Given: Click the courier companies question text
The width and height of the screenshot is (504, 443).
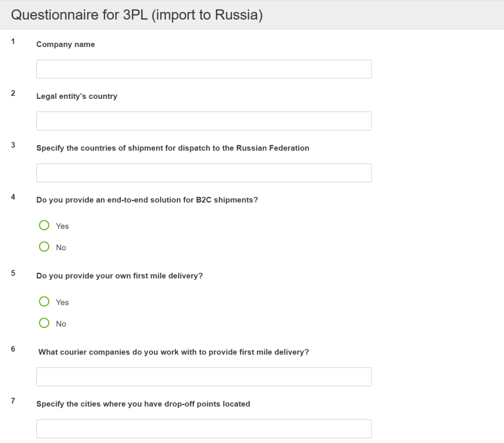Looking at the screenshot, I should tap(174, 352).
